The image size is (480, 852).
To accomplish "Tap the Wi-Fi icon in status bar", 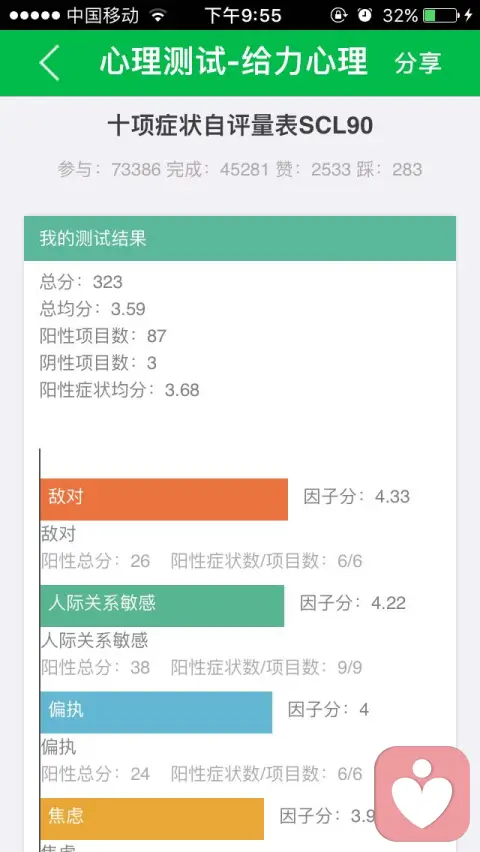I will (x=158, y=15).
